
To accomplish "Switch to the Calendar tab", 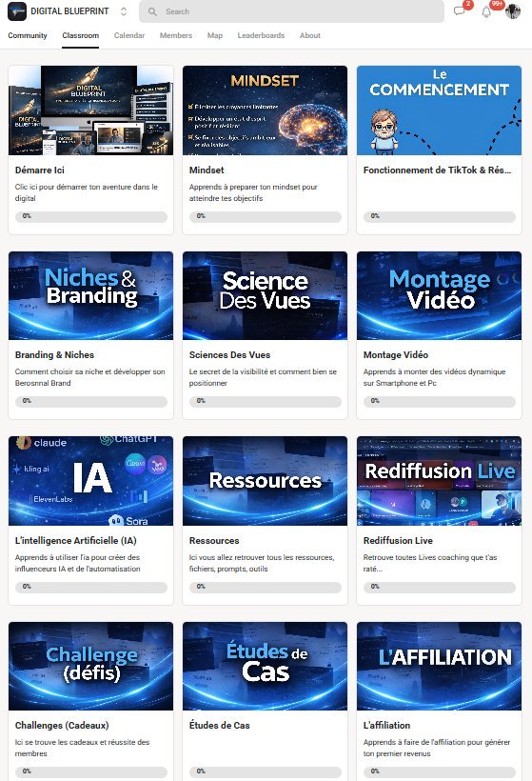I will coord(129,35).
